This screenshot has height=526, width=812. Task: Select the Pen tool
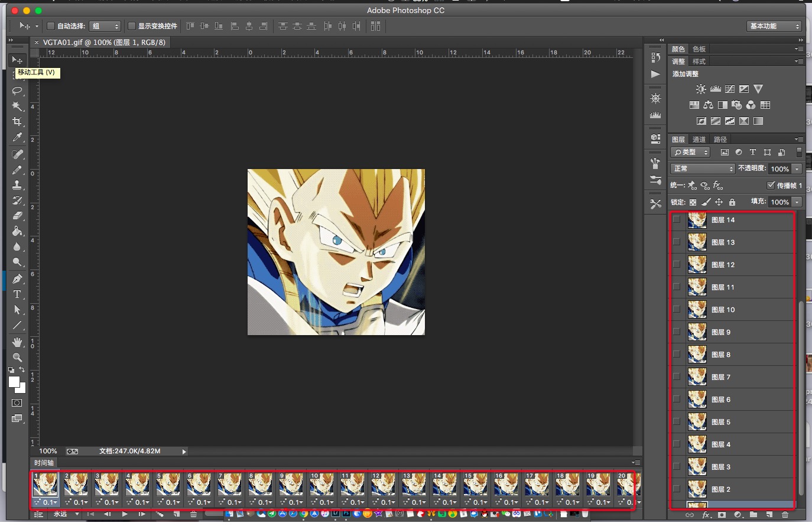click(x=17, y=279)
